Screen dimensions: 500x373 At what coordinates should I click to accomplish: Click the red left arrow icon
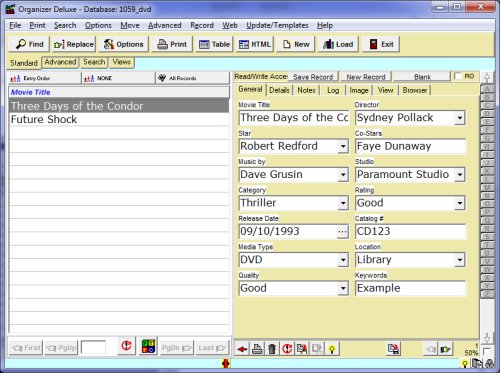click(x=242, y=349)
